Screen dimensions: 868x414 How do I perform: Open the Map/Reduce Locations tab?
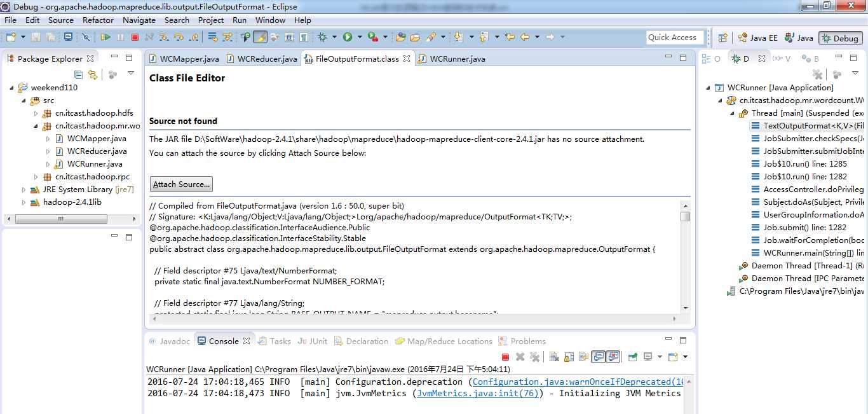(443, 342)
